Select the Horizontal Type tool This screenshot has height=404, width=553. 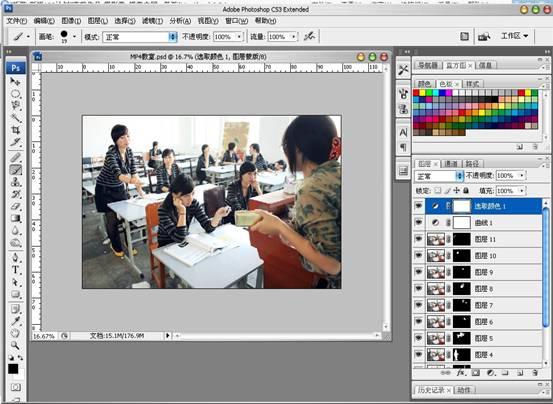tap(15, 270)
